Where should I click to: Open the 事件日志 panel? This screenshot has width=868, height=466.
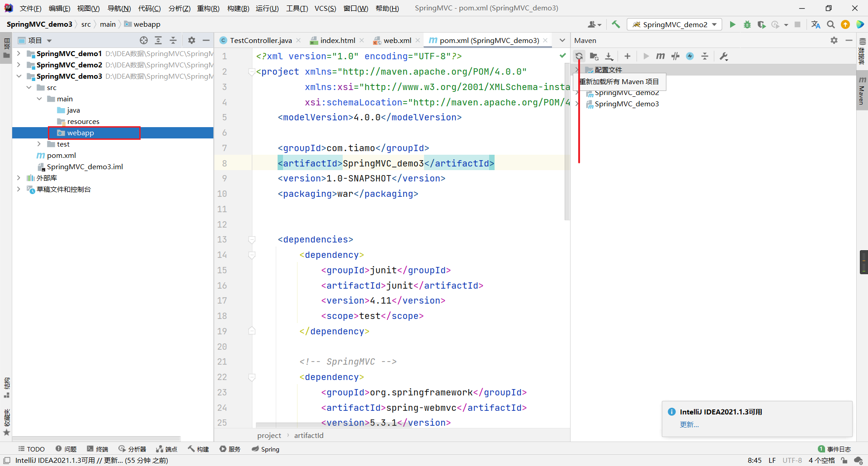coord(839,449)
